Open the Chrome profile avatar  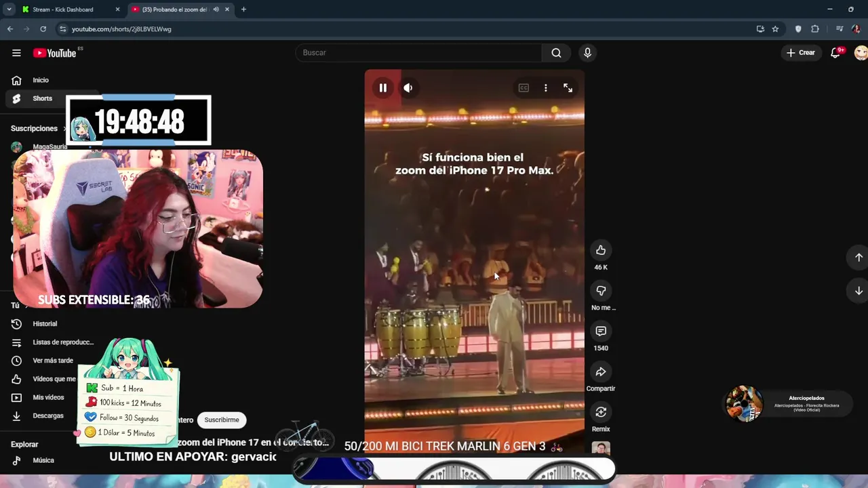click(x=856, y=29)
